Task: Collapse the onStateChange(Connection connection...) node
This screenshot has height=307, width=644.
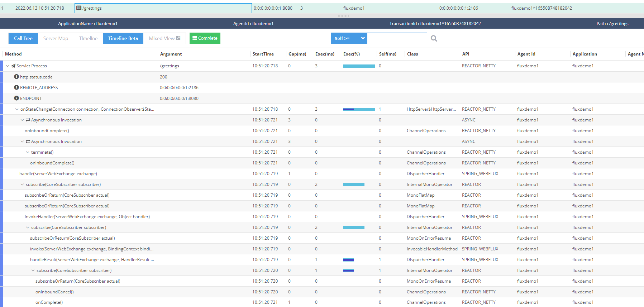Action: click(x=17, y=109)
